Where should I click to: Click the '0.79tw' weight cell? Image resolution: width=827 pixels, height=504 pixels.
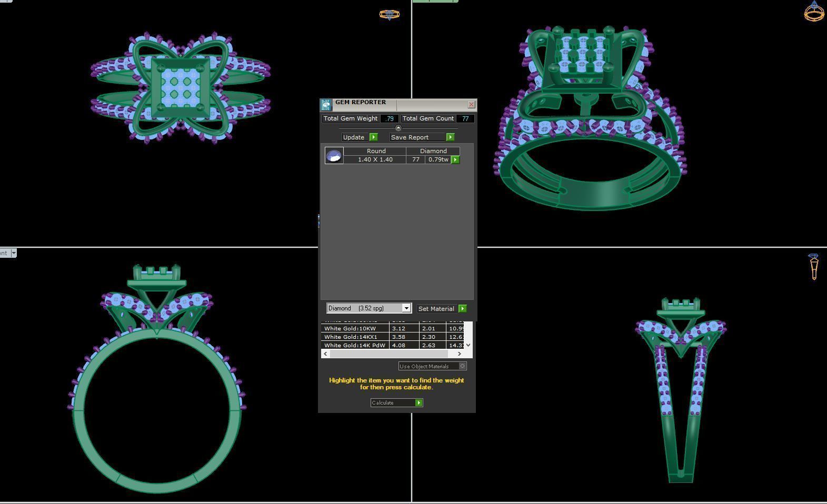point(438,159)
